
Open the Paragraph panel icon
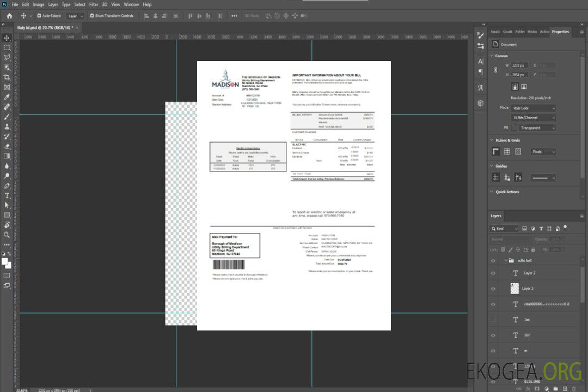point(481,72)
